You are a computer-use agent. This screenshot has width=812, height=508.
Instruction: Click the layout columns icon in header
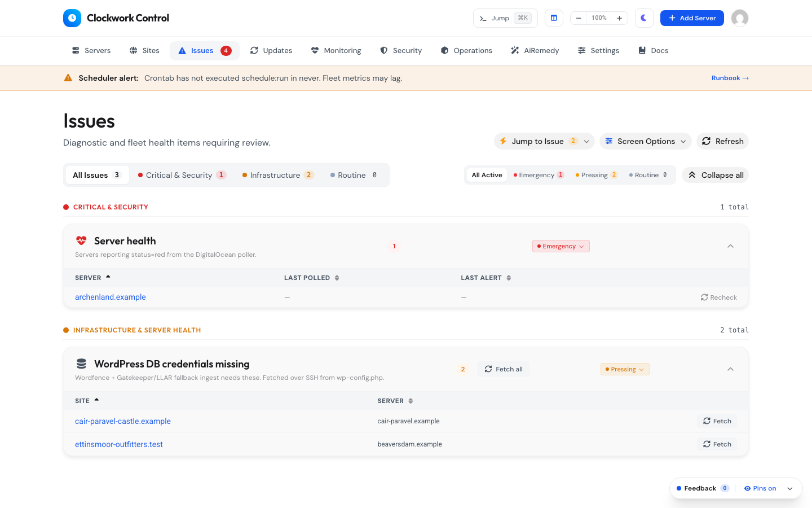[x=554, y=18]
